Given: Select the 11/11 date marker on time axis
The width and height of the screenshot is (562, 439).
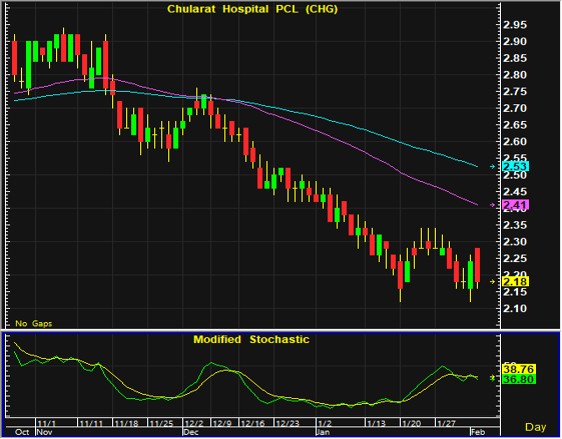Looking at the screenshot, I should [91, 424].
